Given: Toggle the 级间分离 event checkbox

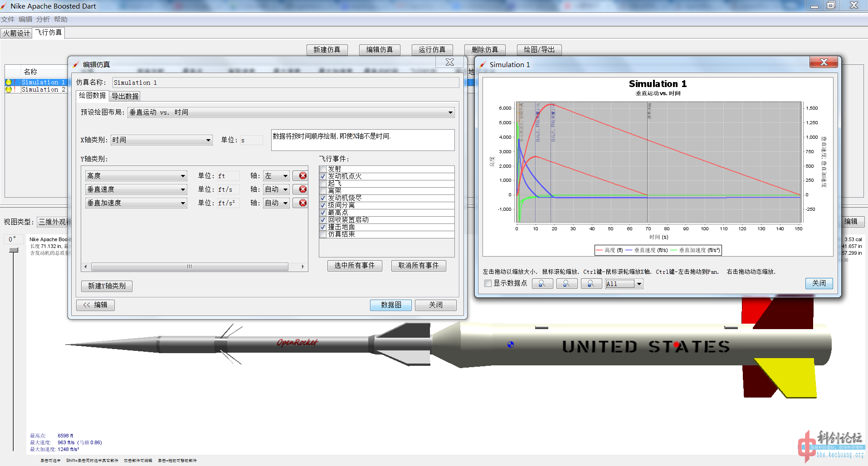Looking at the screenshot, I should (323, 205).
